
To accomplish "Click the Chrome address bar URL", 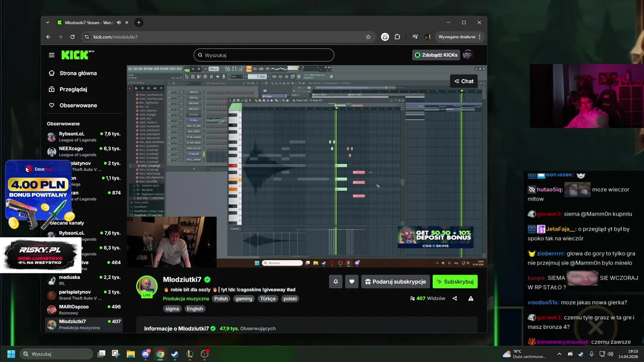I will click(116, 37).
